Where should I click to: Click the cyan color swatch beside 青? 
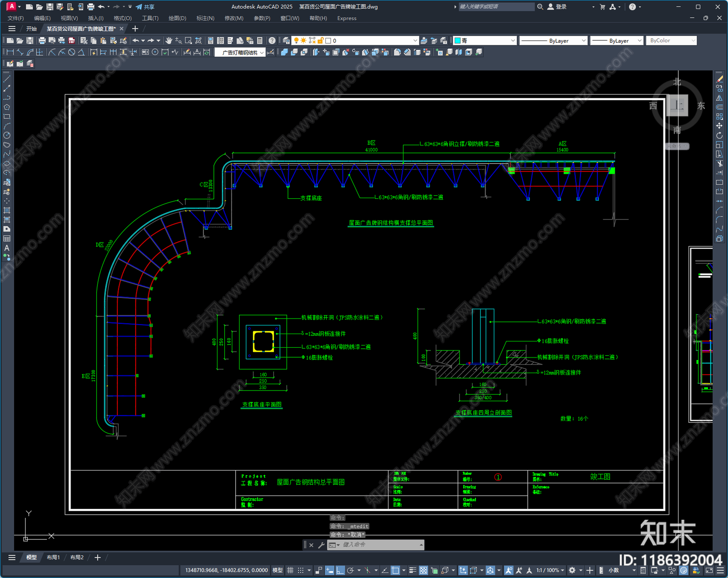click(458, 41)
